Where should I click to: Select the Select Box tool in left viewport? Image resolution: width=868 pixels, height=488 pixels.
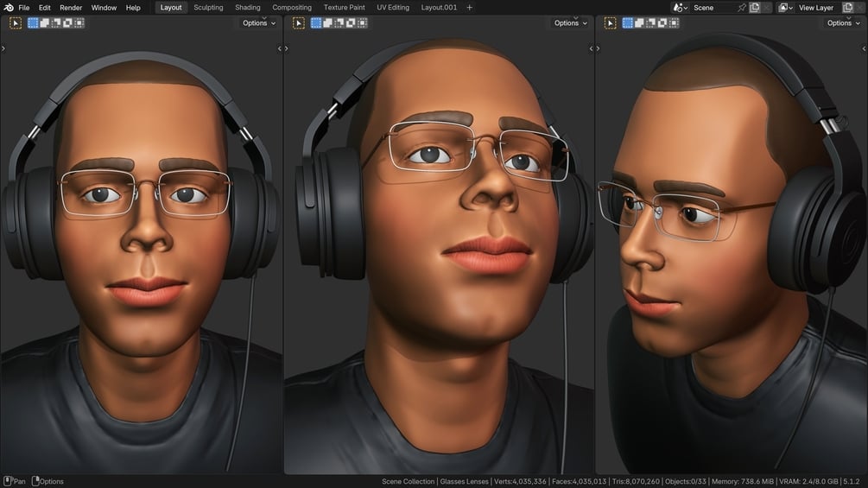pyautogui.click(x=16, y=23)
